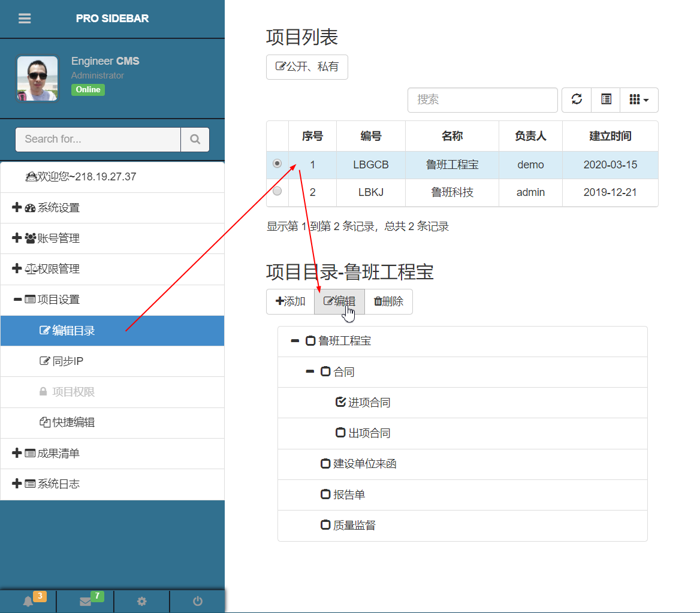Click the power logout icon in sidebar footer
Viewport: 700px width, 613px height.
pos(198,602)
